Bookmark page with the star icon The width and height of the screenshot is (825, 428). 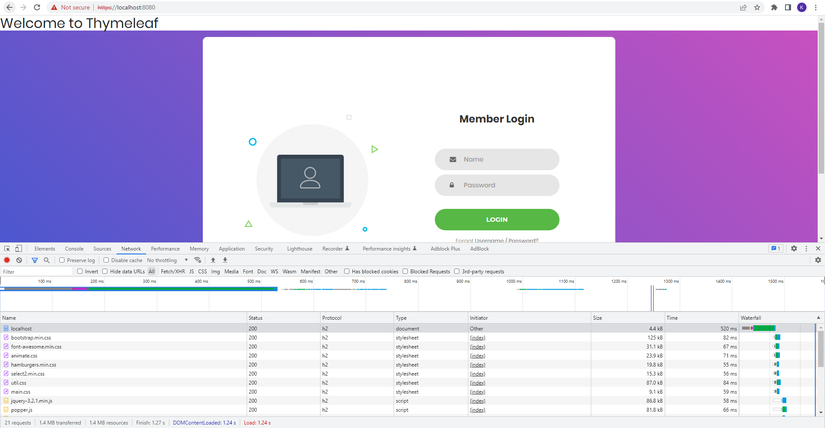point(757,7)
